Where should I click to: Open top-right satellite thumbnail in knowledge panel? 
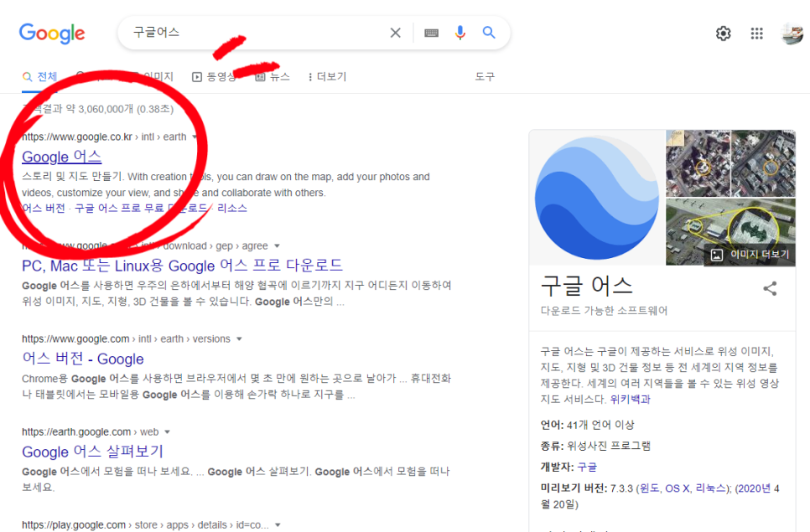pos(764,163)
